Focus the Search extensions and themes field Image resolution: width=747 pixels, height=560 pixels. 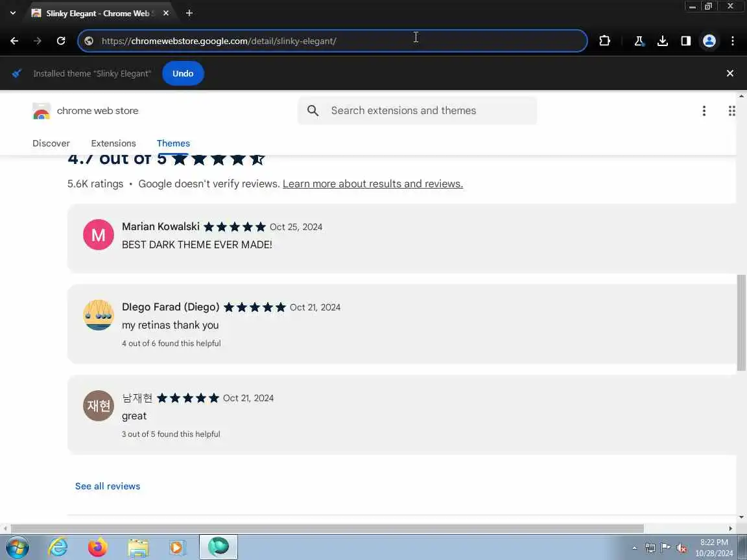click(418, 110)
